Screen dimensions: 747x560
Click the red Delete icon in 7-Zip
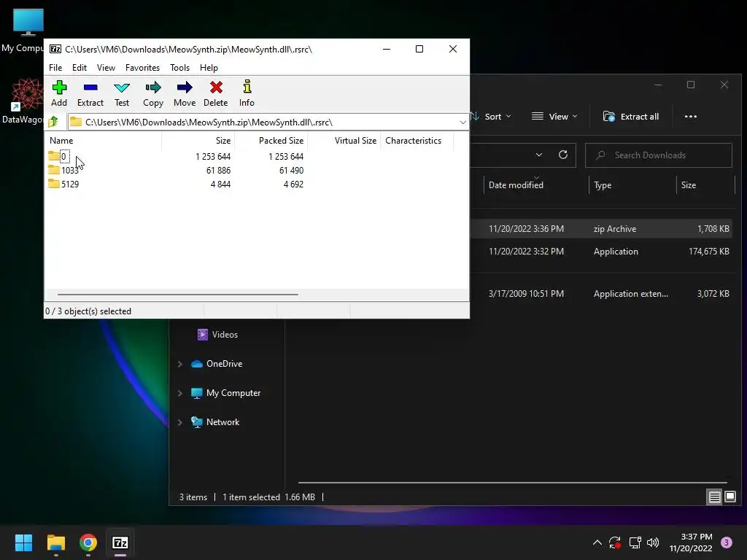(x=216, y=93)
